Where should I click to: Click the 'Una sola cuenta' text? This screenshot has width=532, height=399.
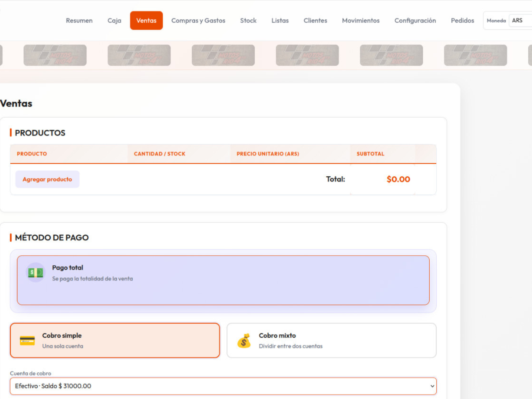coord(63,346)
